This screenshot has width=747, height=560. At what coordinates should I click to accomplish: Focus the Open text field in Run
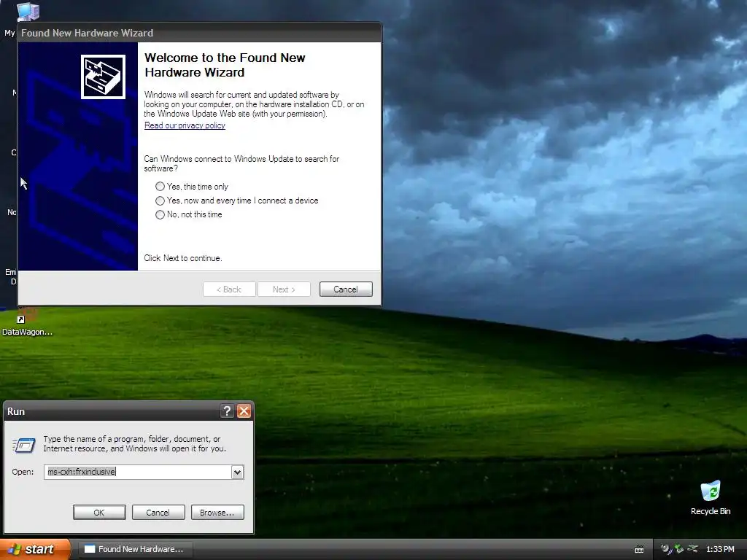click(x=138, y=472)
